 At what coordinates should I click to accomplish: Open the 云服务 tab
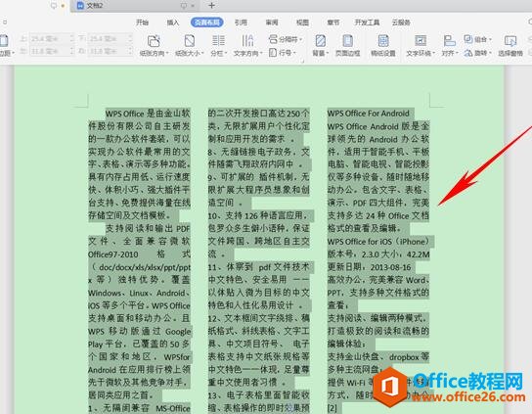(401, 23)
